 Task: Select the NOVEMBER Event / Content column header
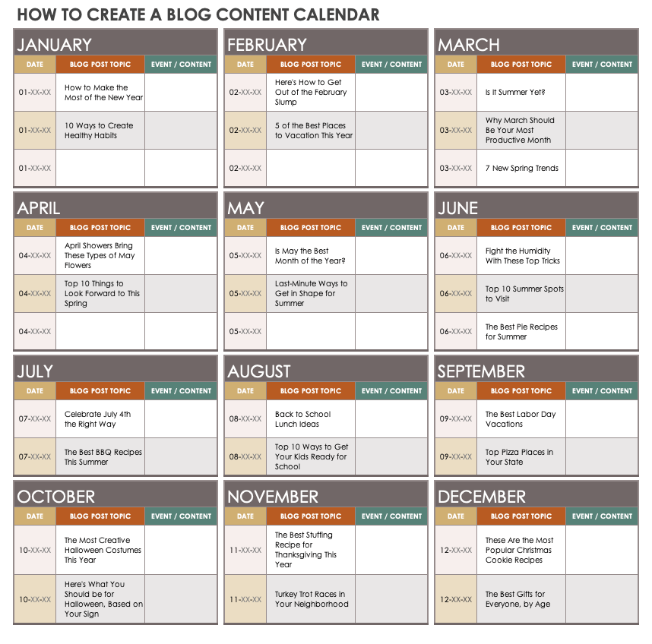(391, 516)
